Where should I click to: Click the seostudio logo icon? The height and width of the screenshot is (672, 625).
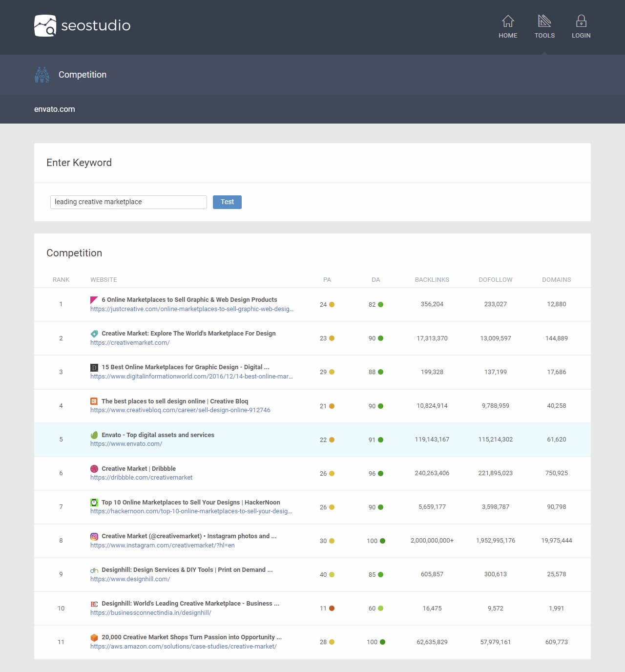point(45,25)
